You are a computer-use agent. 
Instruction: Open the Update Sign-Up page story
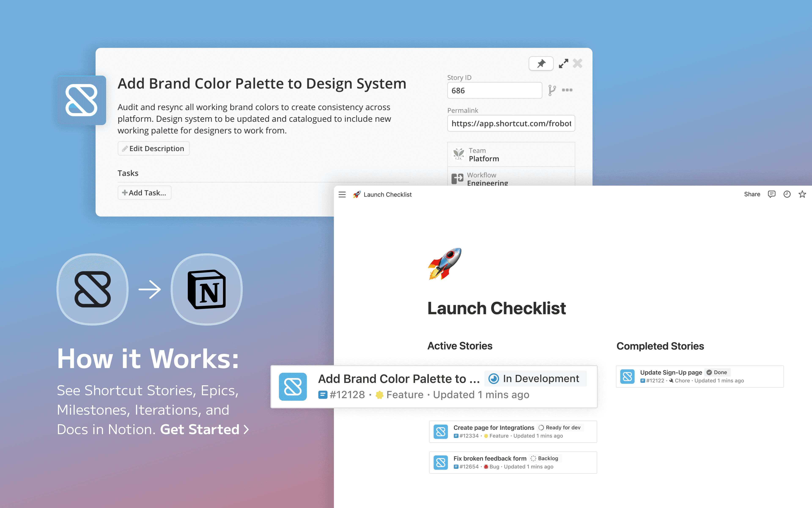point(700,377)
